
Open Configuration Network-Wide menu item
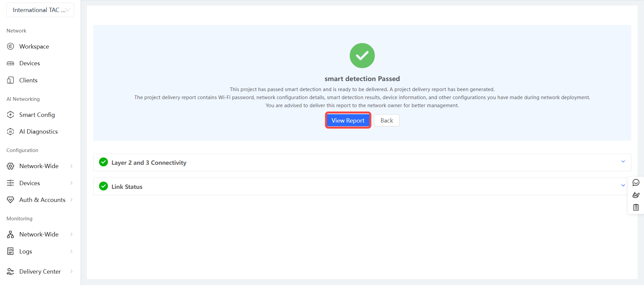[x=39, y=166]
